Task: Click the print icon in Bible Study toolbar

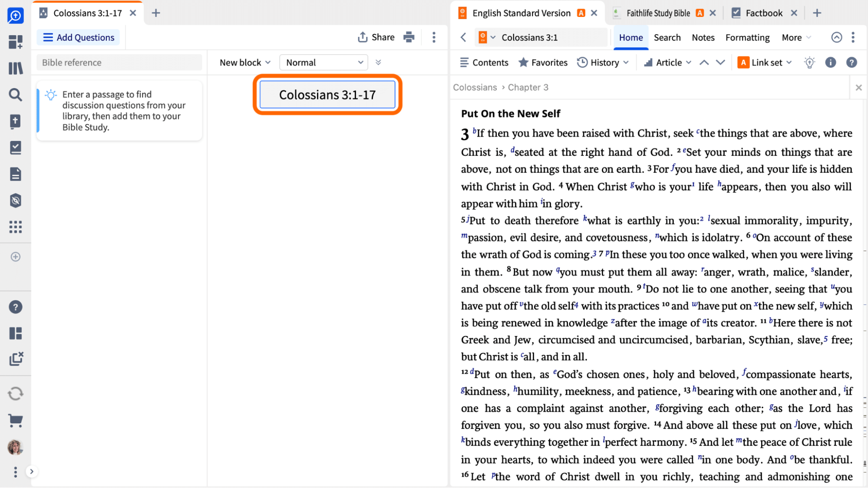Action: click(409, 37)
